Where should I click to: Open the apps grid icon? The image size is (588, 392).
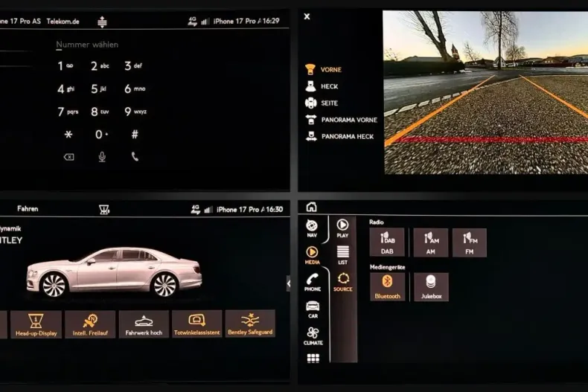(x=313, y=358)
